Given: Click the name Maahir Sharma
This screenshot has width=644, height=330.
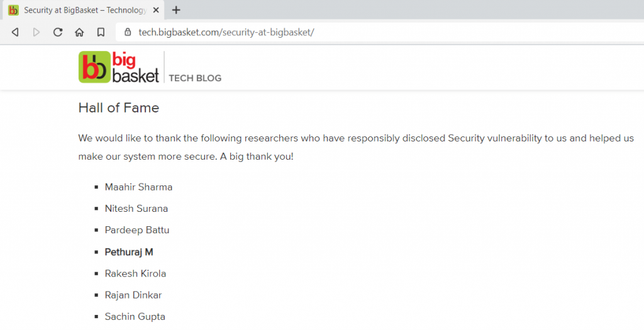Looking at the screenshot, I should [x=138, y=187].
